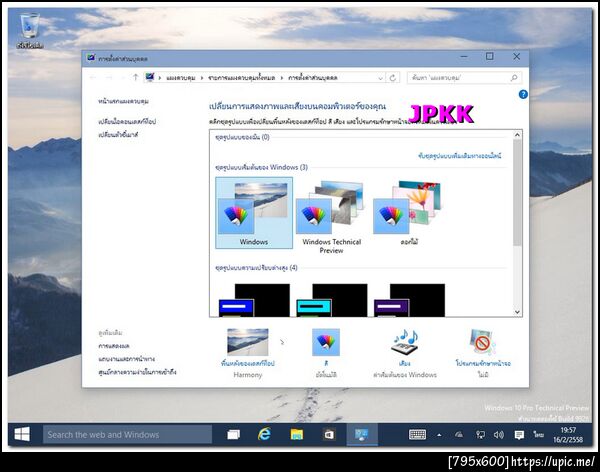This screenshot has height=472, width=600.
Task: Click Get more themes online link
Action: coord(460,156)
